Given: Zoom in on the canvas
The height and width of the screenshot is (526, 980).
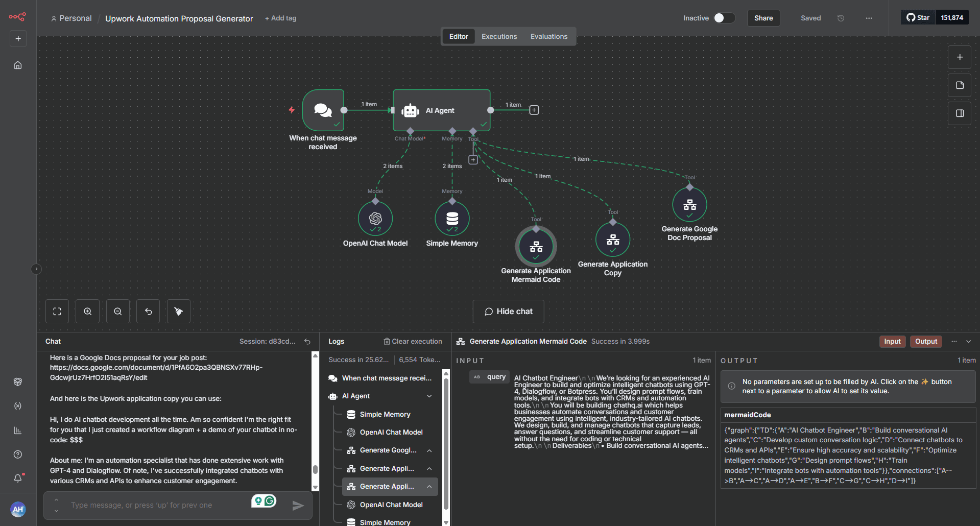Looking at the screenshot, I should pyautogui.click(x=88, y=312).
